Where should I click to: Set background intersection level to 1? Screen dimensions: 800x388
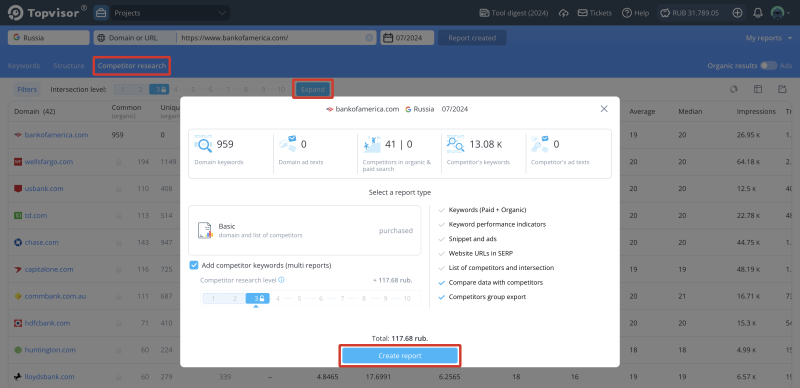pos(122,89)
